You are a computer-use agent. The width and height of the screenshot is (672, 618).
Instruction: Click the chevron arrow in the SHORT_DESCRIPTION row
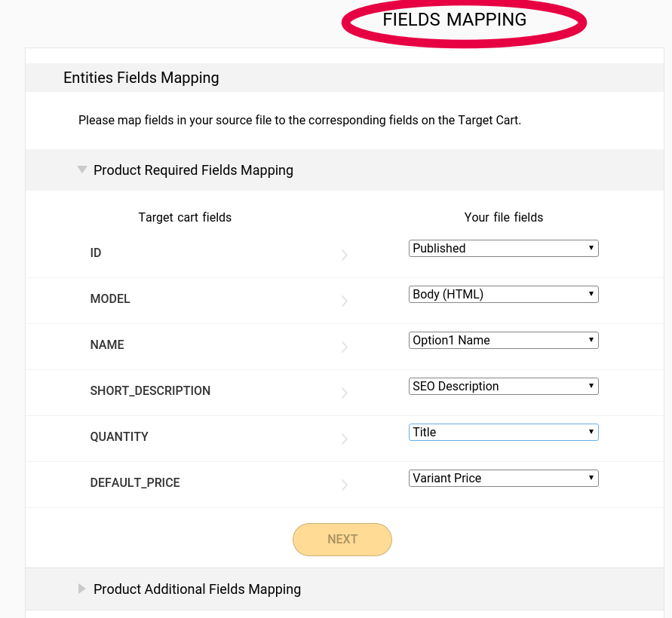tap(344, 393)
